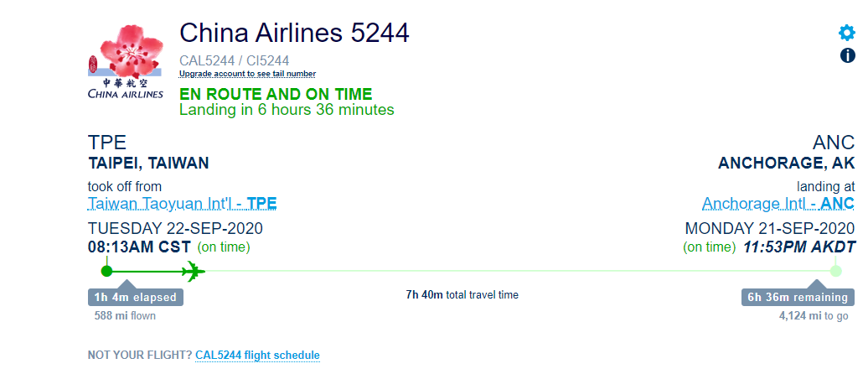Image resolution: width=868 pixels, height=374 pixels.
Task: Click the green departure dot on timeline
Action: pyautogui.click(x=106, y=271)
